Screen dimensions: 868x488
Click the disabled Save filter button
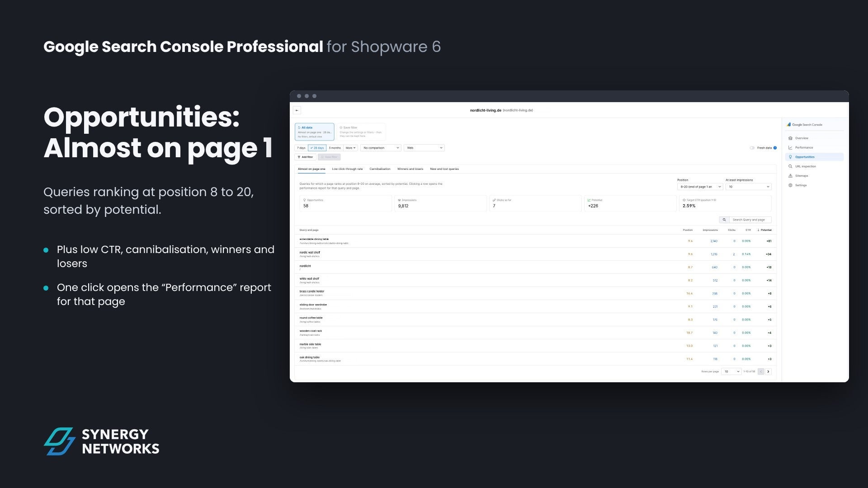(329, 157)
